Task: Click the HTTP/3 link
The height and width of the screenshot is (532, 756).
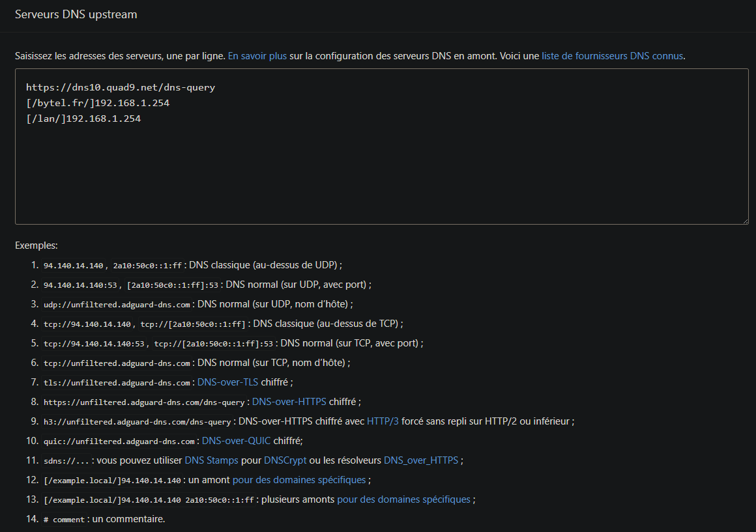Action: point(383,421)
